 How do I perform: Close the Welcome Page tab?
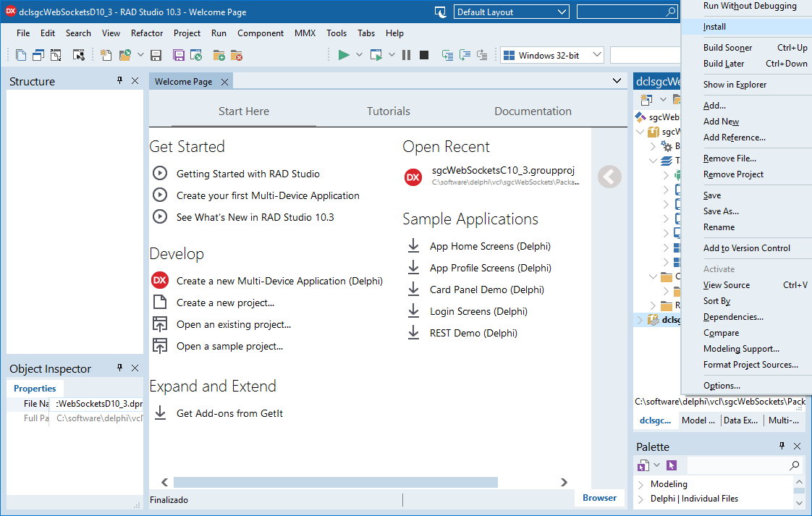pyautogui.click(x=225, y=82)
